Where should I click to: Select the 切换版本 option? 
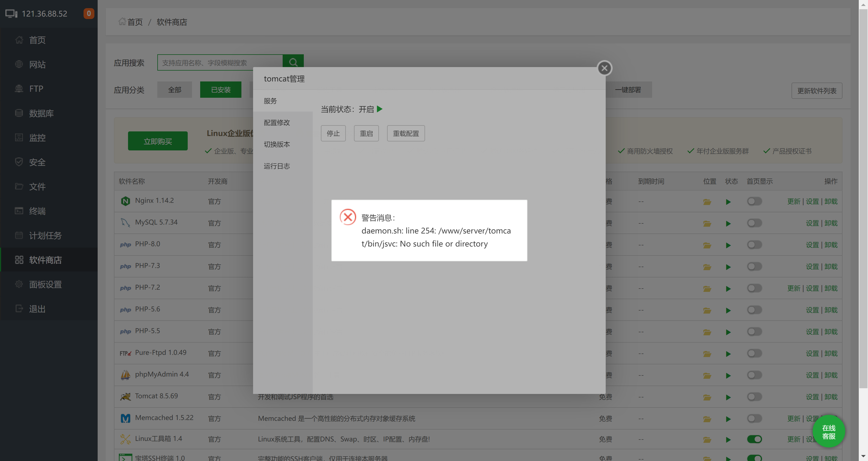[x=276, y=144]
